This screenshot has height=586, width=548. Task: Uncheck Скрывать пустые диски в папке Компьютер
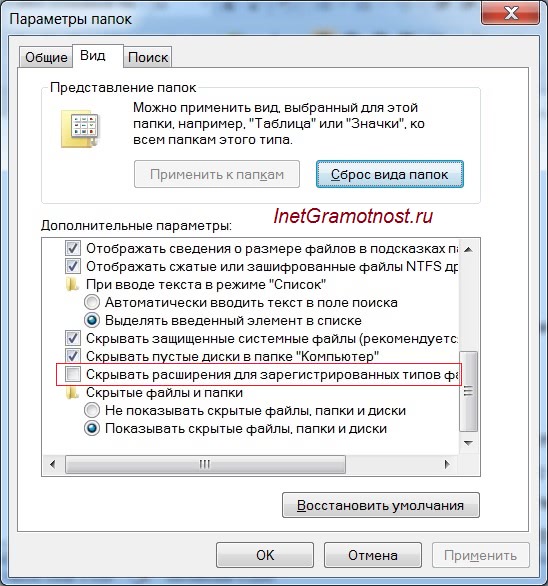(x=73, y=356)
